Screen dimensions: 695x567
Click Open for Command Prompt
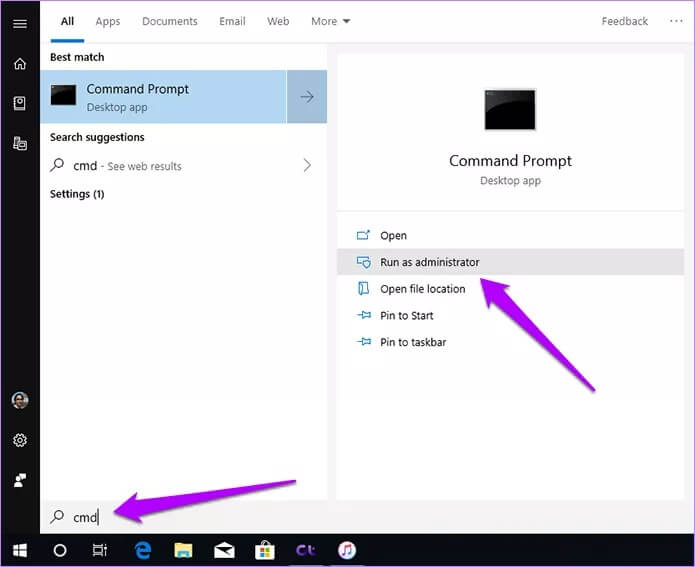tap(510, 235)
